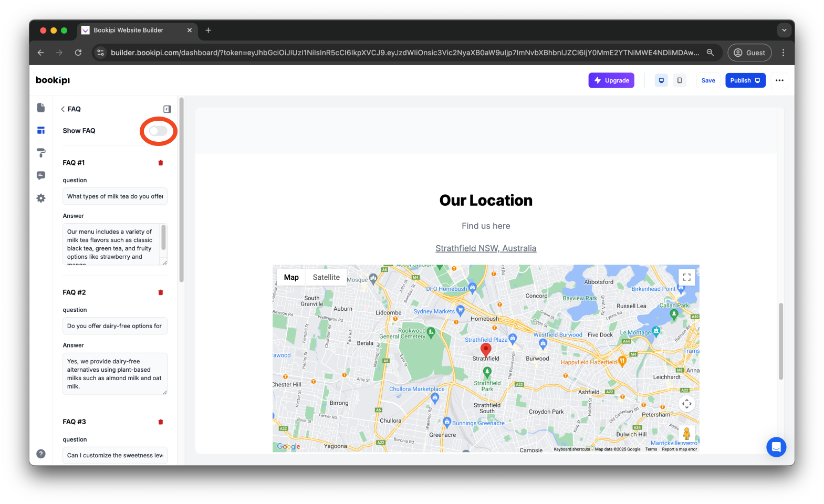Click the Find us here text
The width and height of the screenshot is (824, 504).
tap(486, 226)
